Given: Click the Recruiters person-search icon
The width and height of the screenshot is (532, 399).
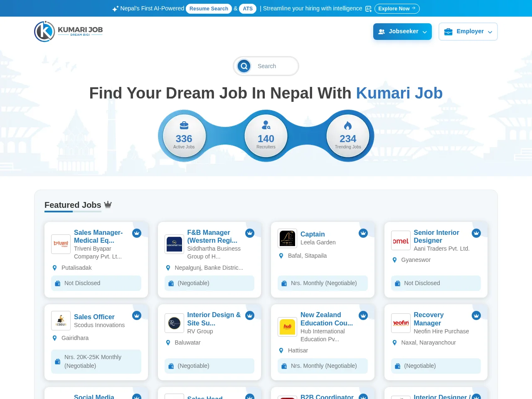Looking at the screenshot, I should pyautogui.click(x=266, y=125).
